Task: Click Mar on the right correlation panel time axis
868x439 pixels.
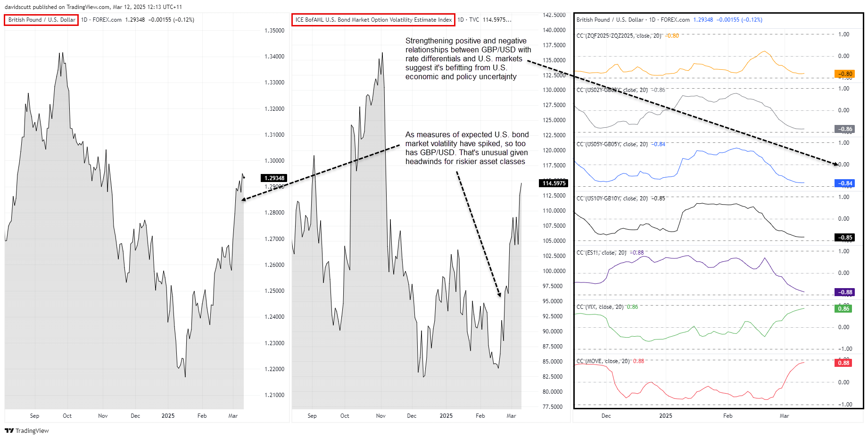Action: pos(785,416)
